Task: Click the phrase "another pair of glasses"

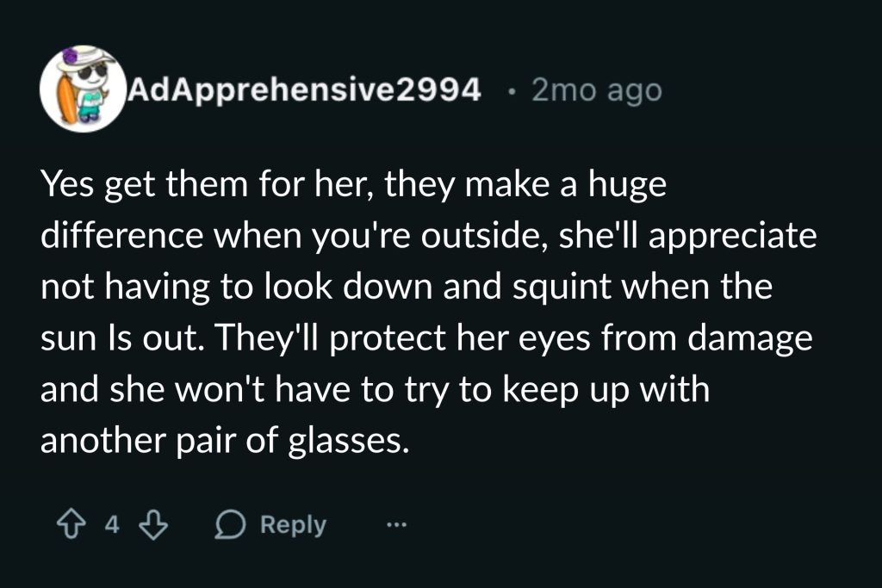Action: (221, 440)
